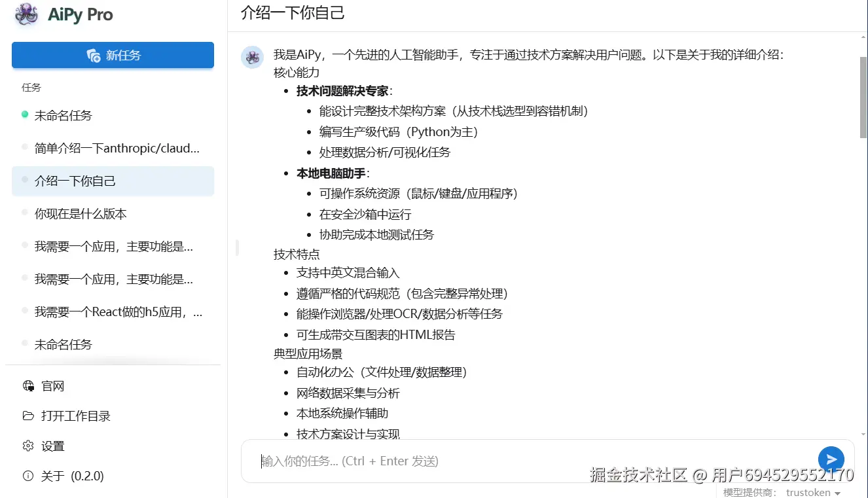This screenshot has width=868, height=498.
Task: Click the heading 技术特点
Action: (297, 254)
